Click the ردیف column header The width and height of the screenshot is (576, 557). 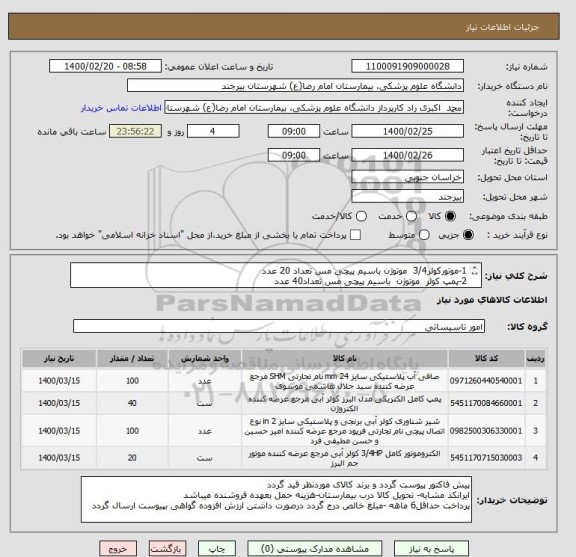(x=536, y=359)
